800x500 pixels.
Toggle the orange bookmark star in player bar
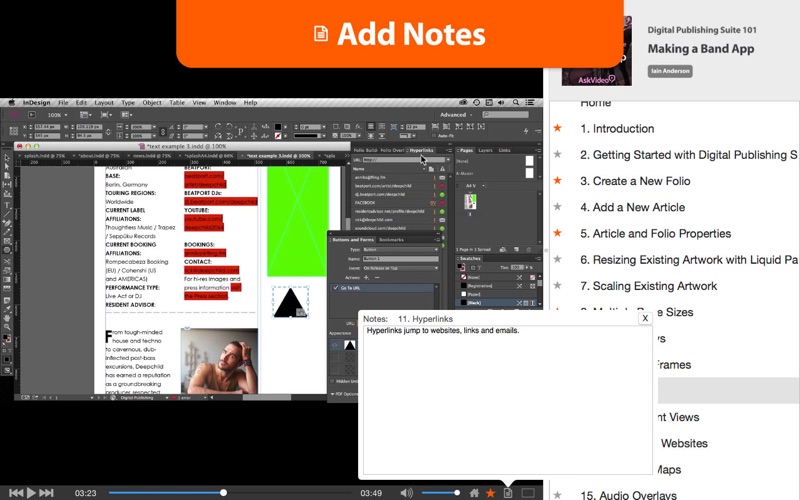pos(490,492)
